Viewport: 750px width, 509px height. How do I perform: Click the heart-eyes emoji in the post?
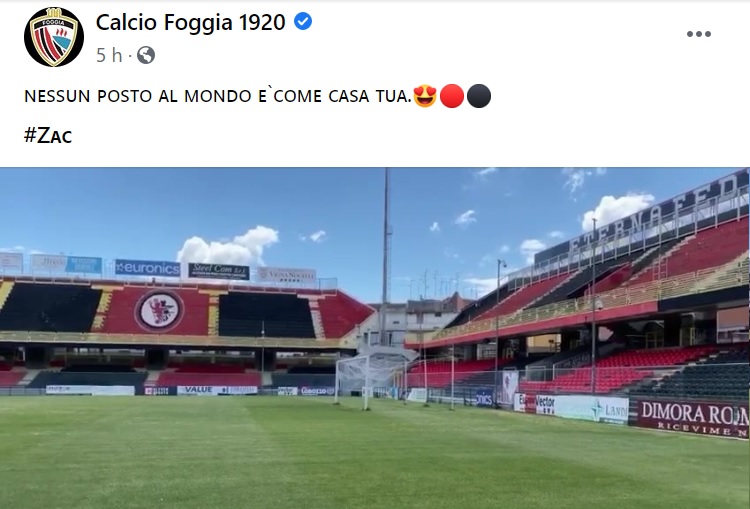click(425, 96)
